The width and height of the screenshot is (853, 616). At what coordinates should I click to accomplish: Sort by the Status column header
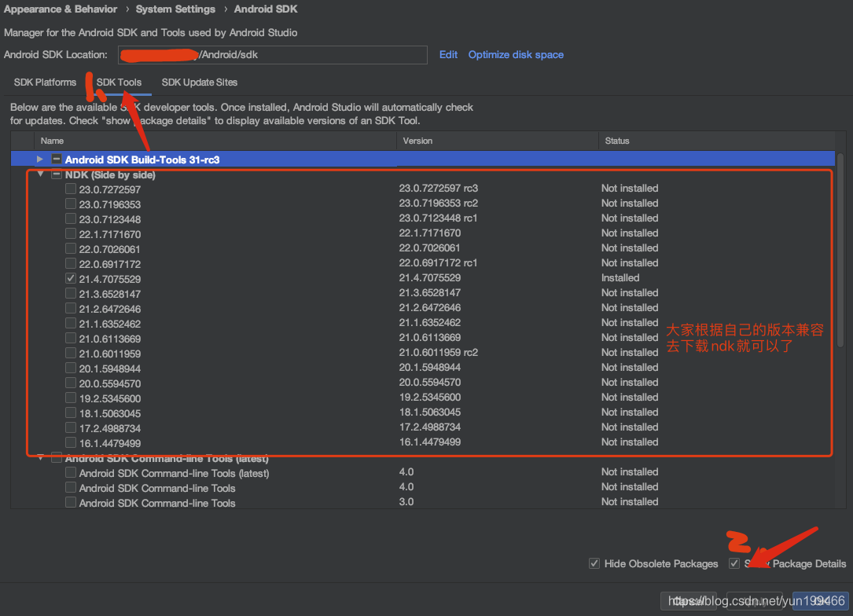[x=717, y=141]
